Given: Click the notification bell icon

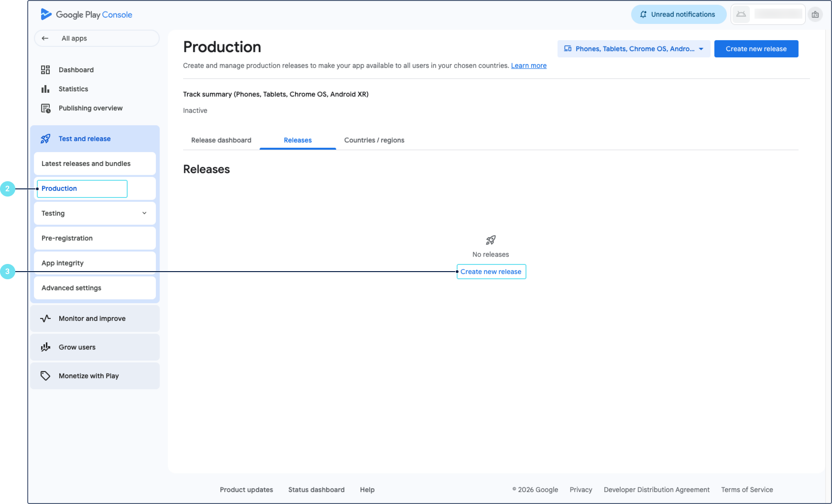Looking at the screenshot, I should [x=643, y=14].
